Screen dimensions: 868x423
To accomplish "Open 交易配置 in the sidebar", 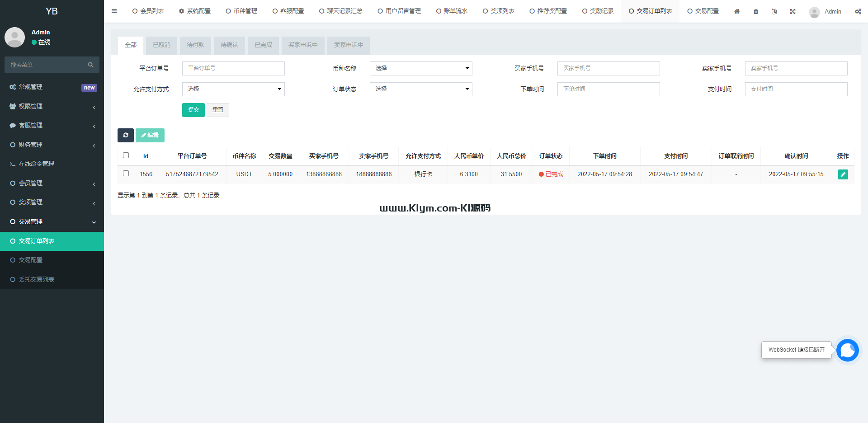I will coord(52,260).
